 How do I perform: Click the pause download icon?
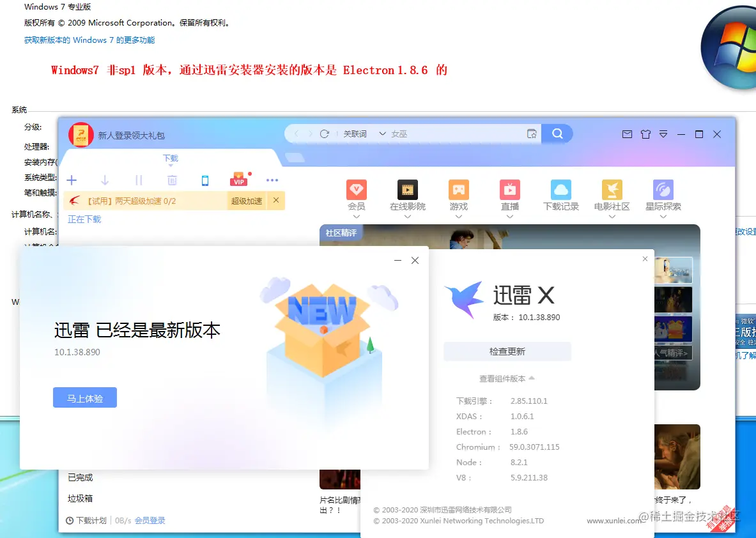pyautogui.click(x=139, y=180)
